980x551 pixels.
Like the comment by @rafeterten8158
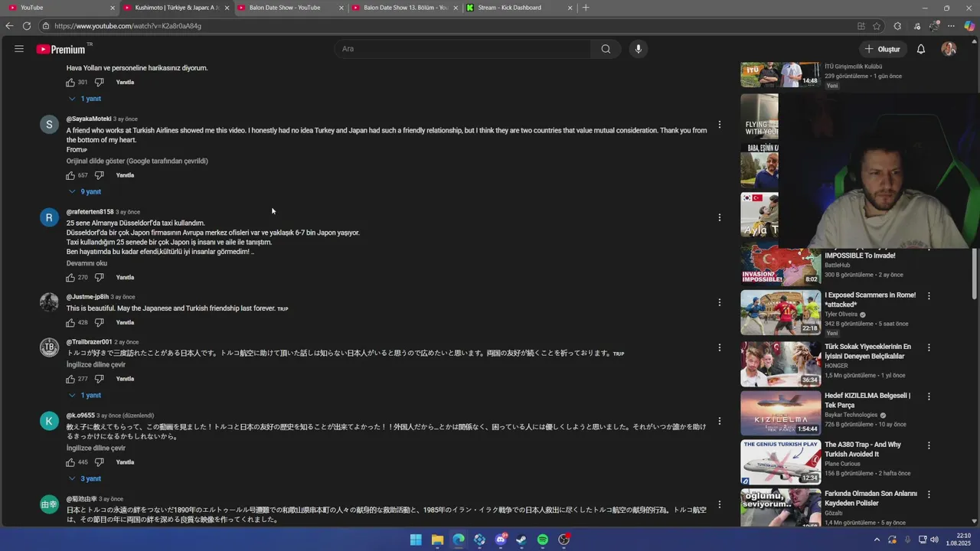coord(70,277)
